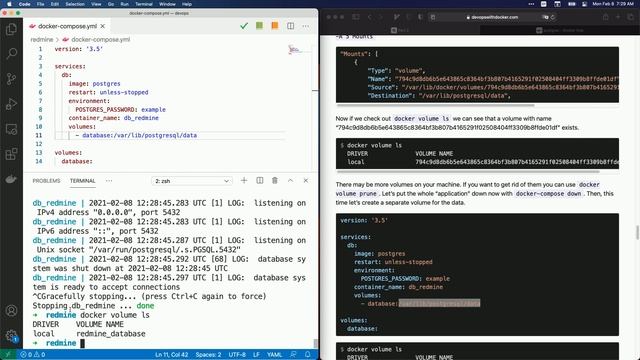Open errors and warnings count in status bar
The height and width of the screenshot is (360, 640).
[33, 355]
